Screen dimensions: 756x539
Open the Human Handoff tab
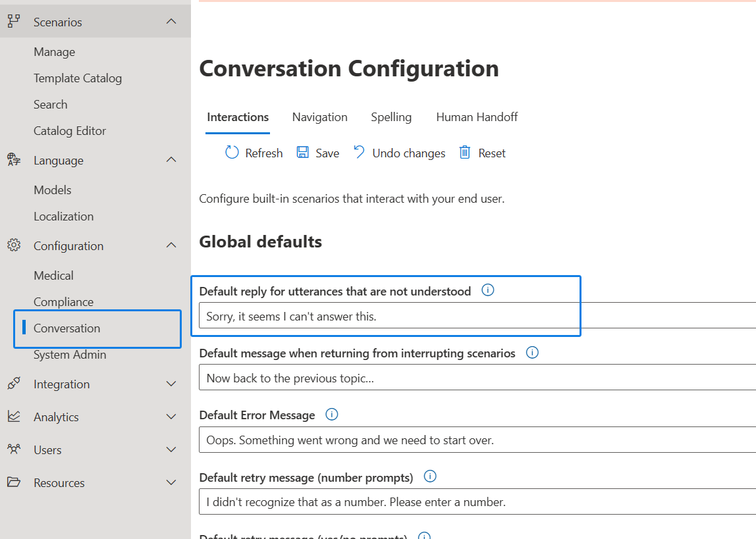point(477,117)
